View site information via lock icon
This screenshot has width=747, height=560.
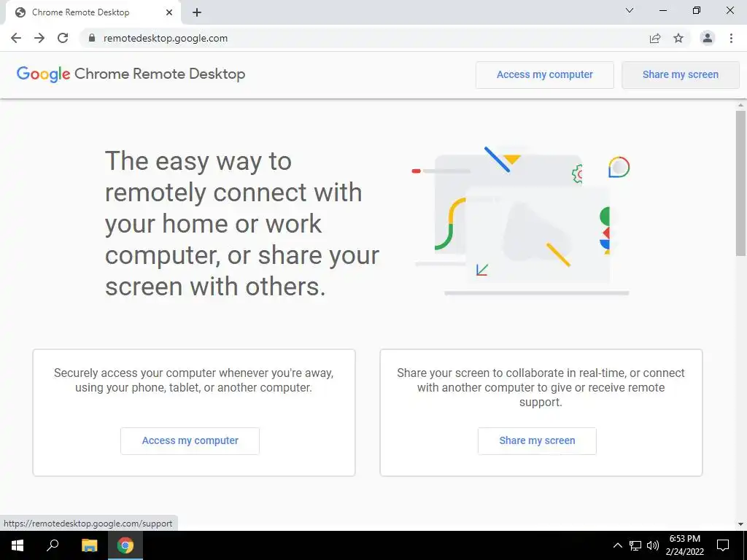click(92, 38)
